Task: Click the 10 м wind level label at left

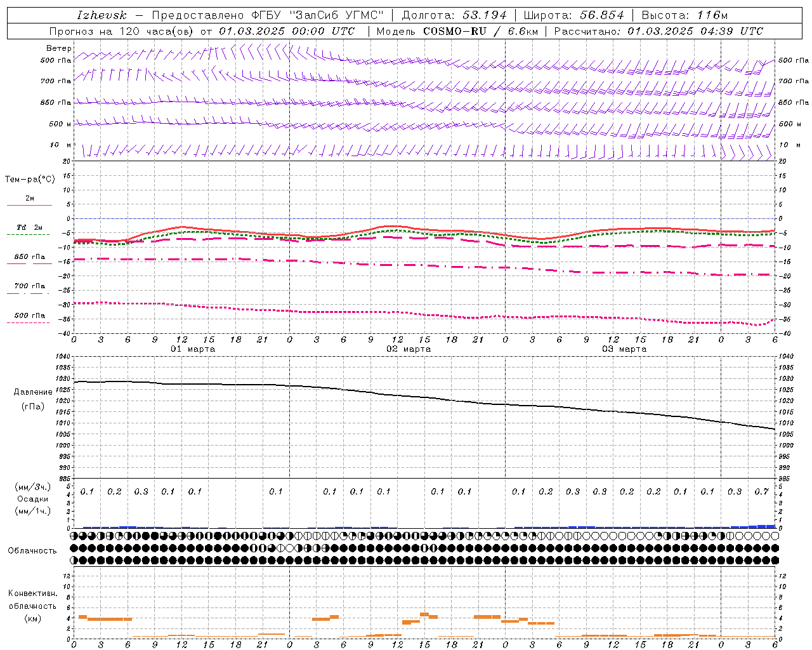Action: pos(60,145)
